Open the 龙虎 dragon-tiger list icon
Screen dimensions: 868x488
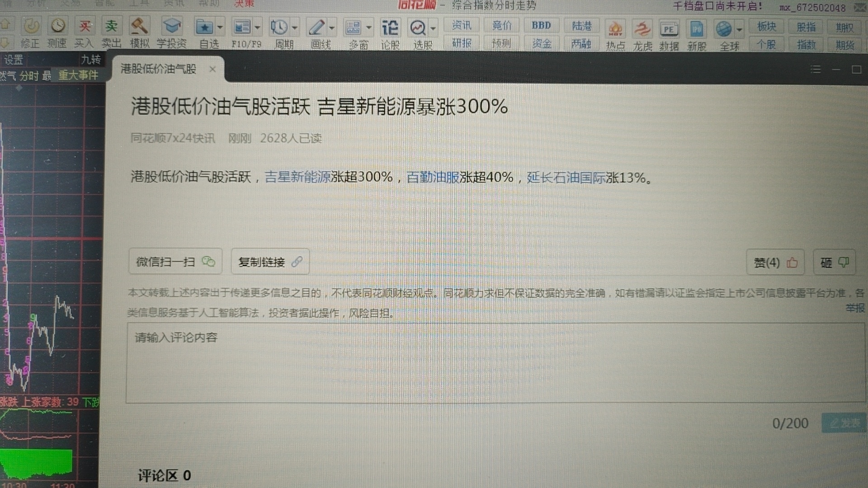(x=642, y=30)
